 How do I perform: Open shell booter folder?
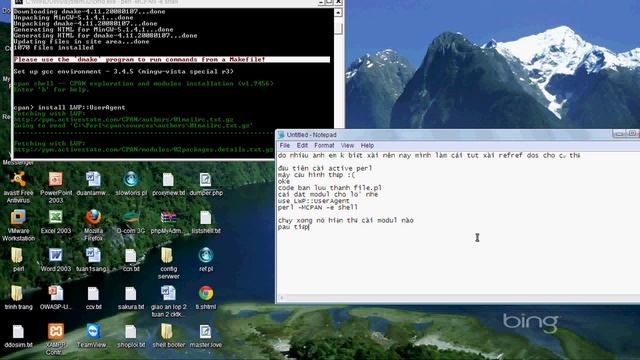[x=167, y=331]
